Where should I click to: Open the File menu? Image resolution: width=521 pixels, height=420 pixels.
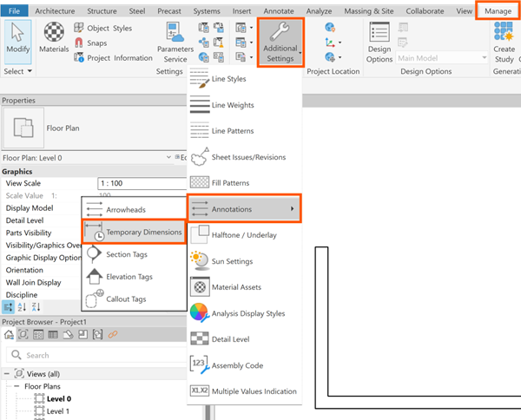[14, 11]
